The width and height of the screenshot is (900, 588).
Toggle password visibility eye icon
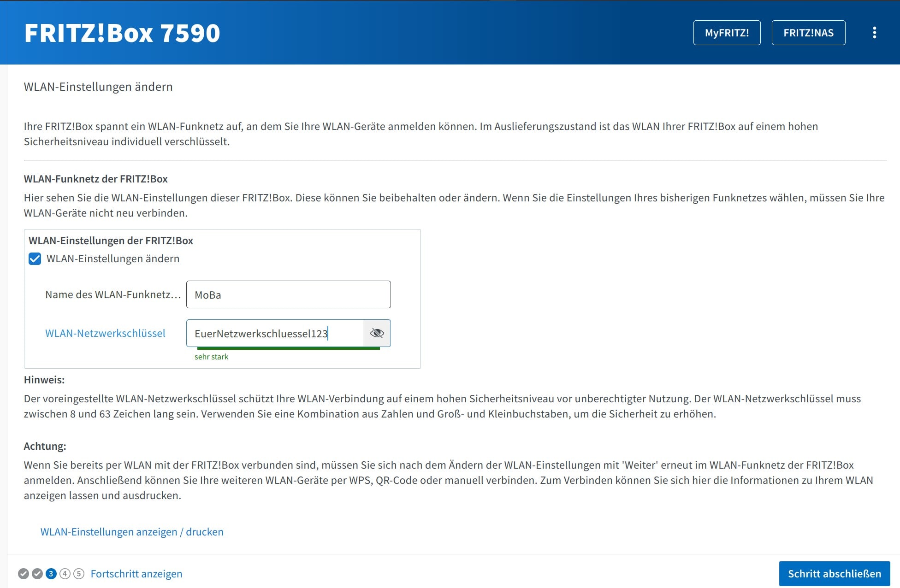click(377, 333)
